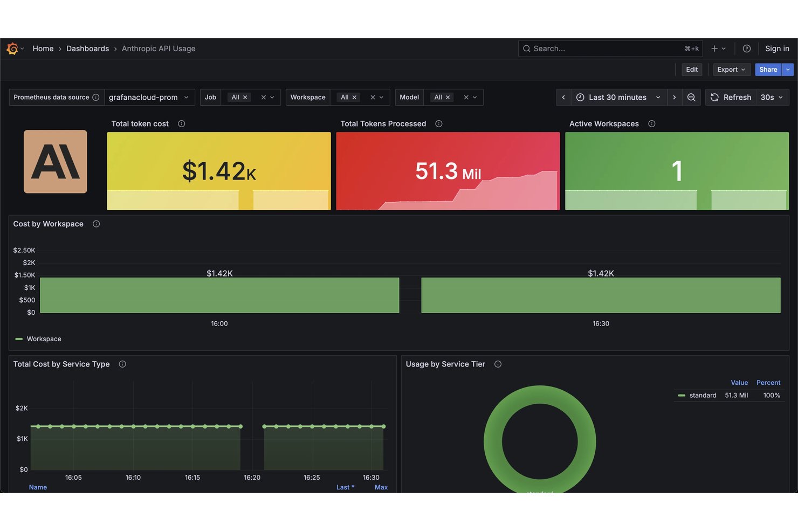Open the 30s refresh interval dropdown
This screenshot has height=532, width=798.
coord(772,98)
